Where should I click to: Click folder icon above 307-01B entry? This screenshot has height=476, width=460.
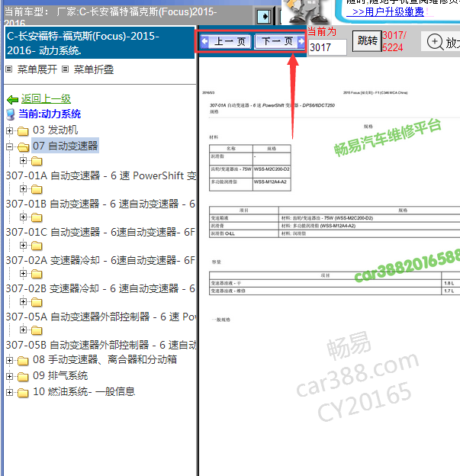pos(37,189)
